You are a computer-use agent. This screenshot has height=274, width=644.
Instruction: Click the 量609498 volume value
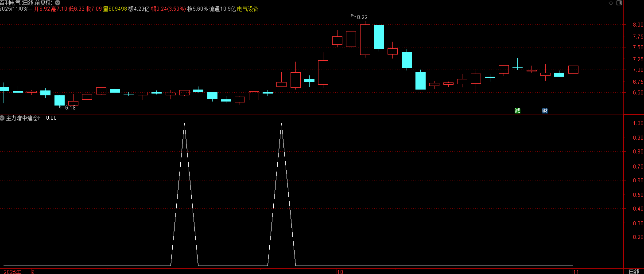[x=115, y=9]
